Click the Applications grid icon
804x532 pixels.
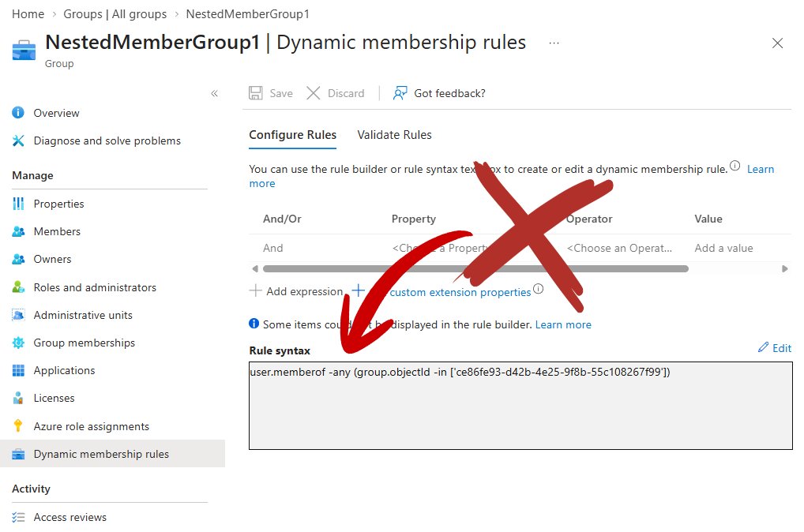18,370
